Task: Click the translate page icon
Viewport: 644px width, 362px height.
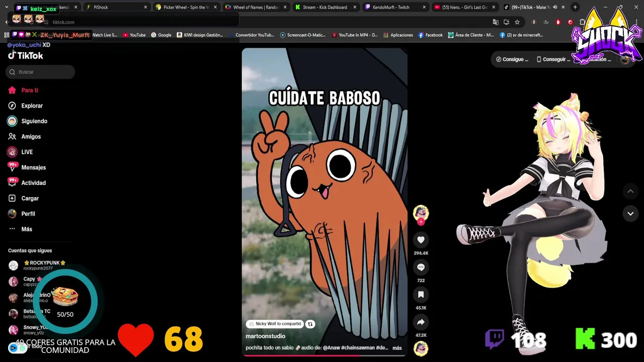Action: point(496,22)
